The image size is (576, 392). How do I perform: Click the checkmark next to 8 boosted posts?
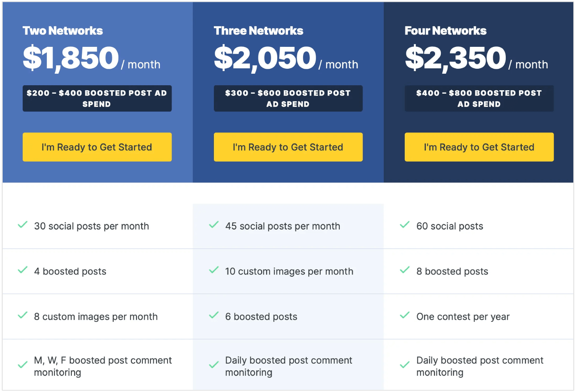404,270
